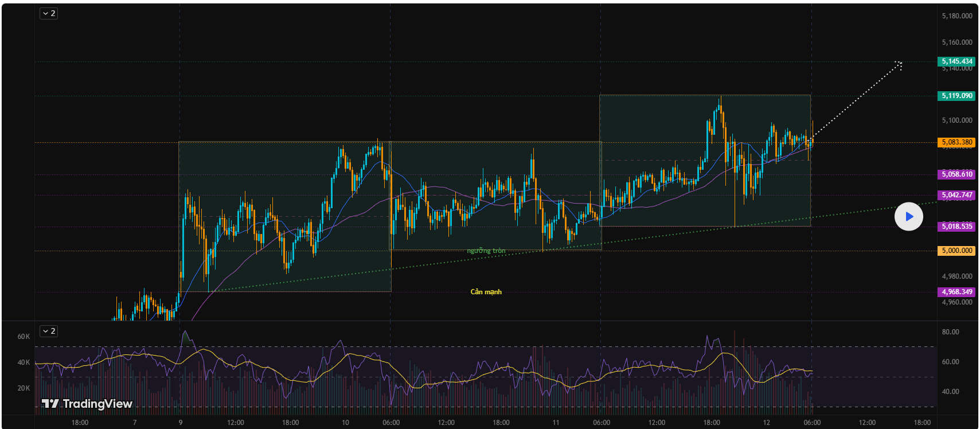Click date label 12 on time axis

click(x=767, y=423)
